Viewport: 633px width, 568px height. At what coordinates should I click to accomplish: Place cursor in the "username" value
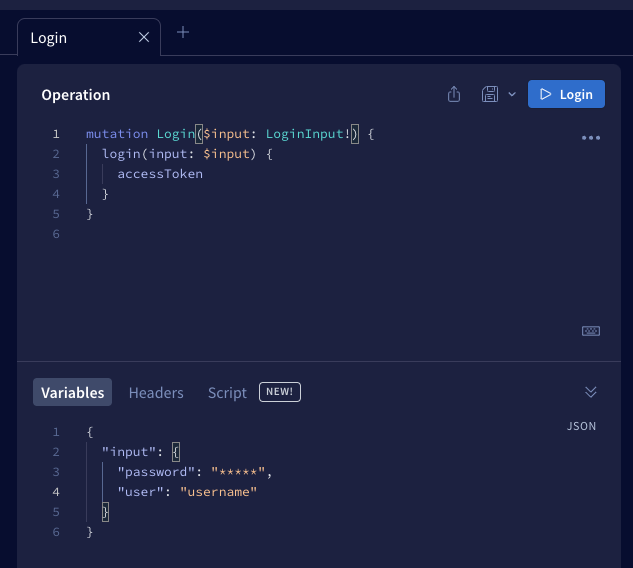(x=218, y=492)
